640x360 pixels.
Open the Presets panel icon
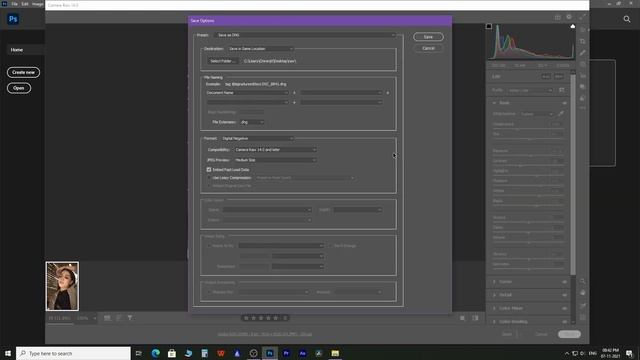tap(582, 98)
